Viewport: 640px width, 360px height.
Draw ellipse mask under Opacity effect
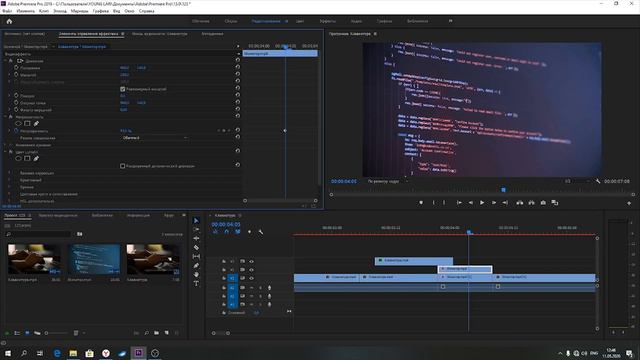[x=18, y=123]
